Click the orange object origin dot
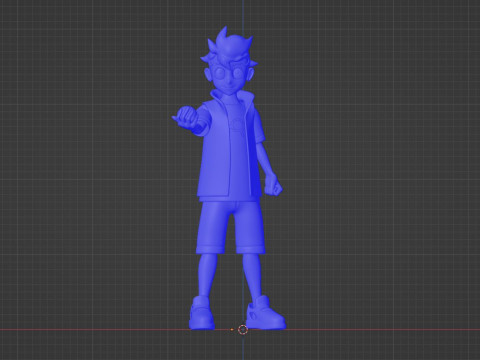The width and height of the screenshot is (480, 360). point(232,330)
